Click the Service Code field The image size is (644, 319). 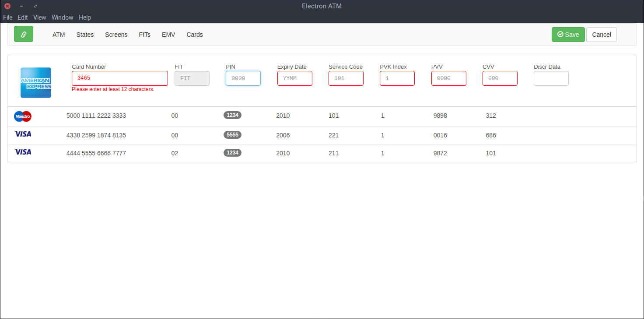point(346,78)
